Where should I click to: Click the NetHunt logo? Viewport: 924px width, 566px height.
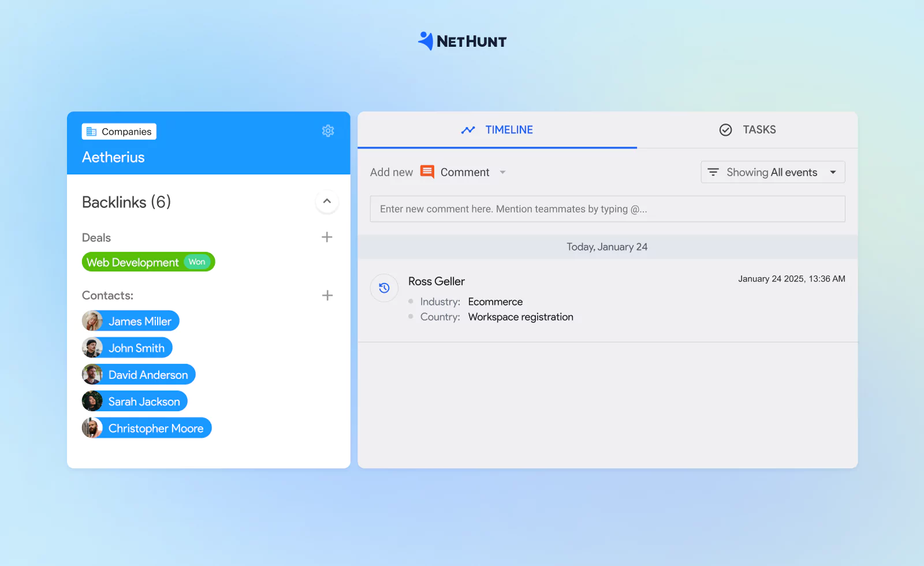462,41
